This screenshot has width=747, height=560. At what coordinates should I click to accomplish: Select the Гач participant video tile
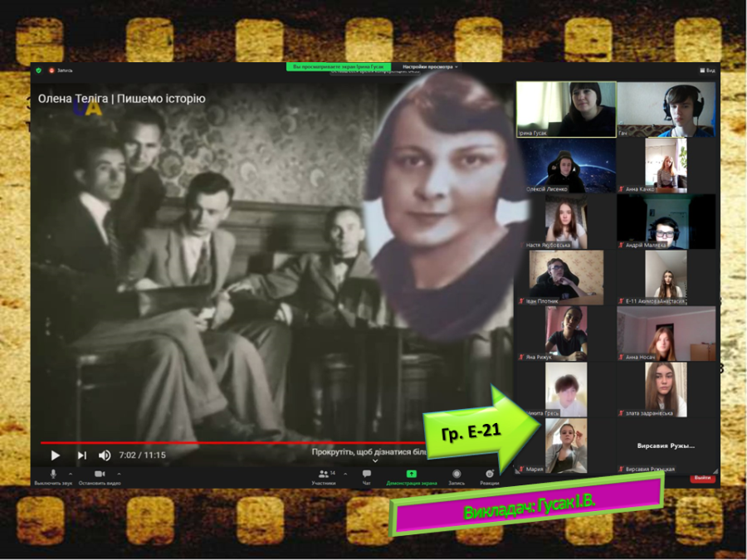point(666,110)
